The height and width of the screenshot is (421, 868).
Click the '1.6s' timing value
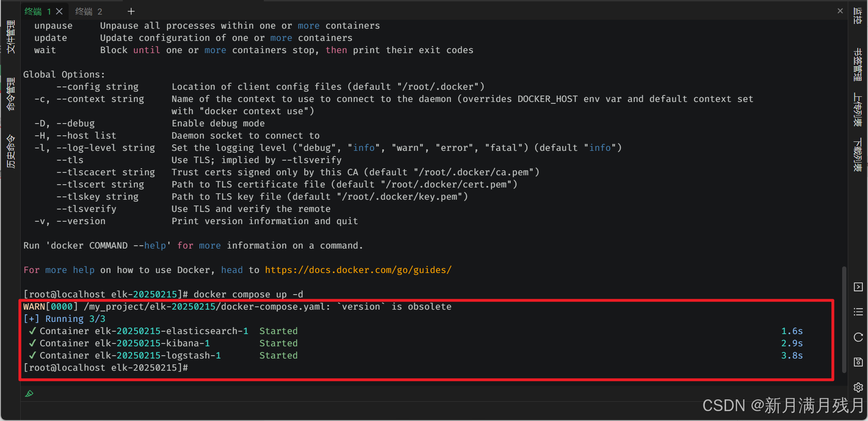click(792, 331)
